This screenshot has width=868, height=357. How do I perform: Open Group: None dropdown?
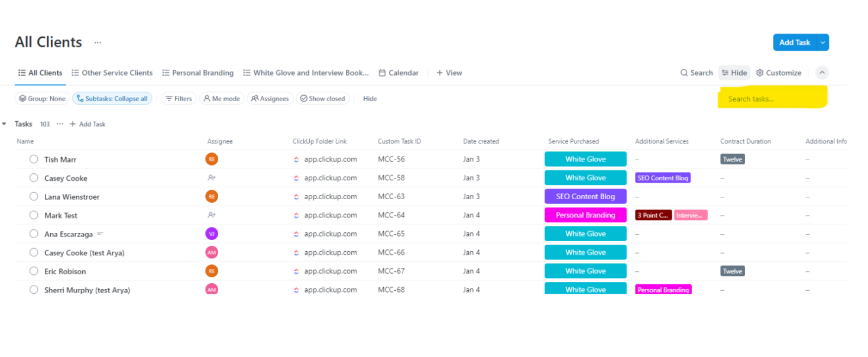point(42,99)
